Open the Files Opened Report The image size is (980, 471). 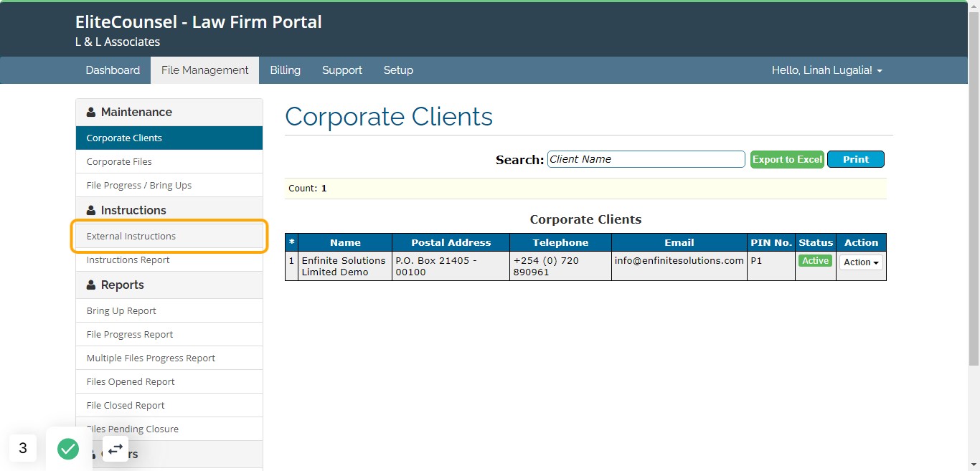169,381
